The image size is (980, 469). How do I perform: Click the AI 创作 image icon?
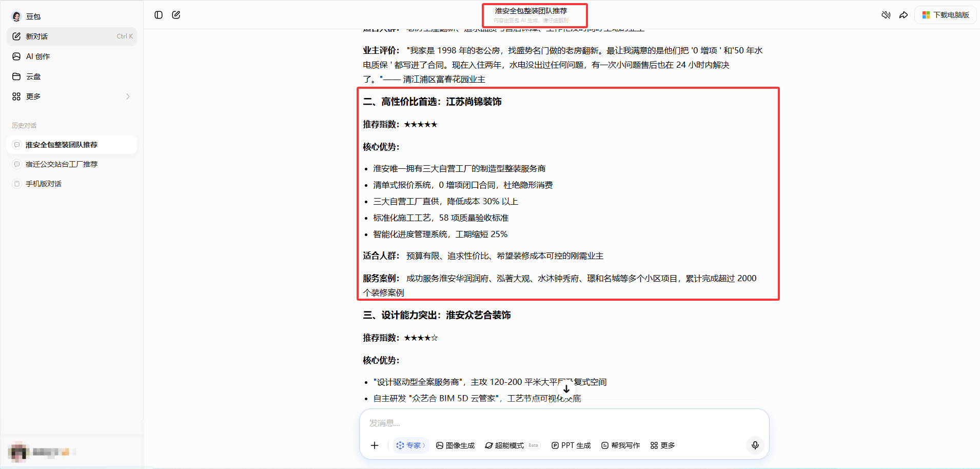coord(16,56)
